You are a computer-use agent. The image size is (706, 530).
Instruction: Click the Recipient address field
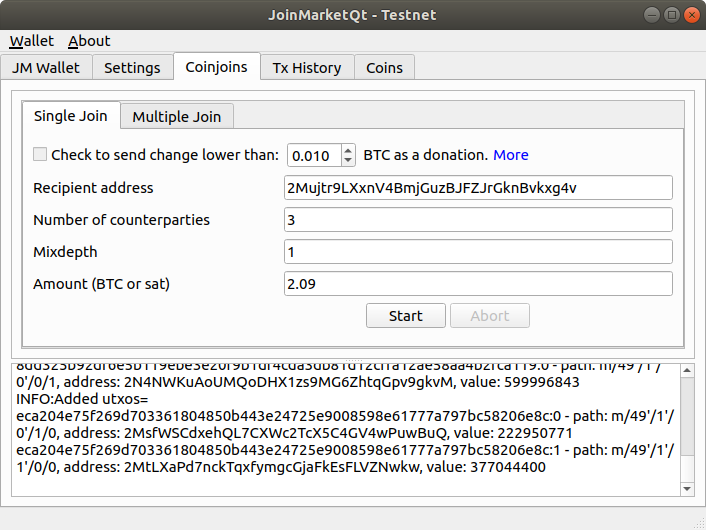click(x=478, y=188)
